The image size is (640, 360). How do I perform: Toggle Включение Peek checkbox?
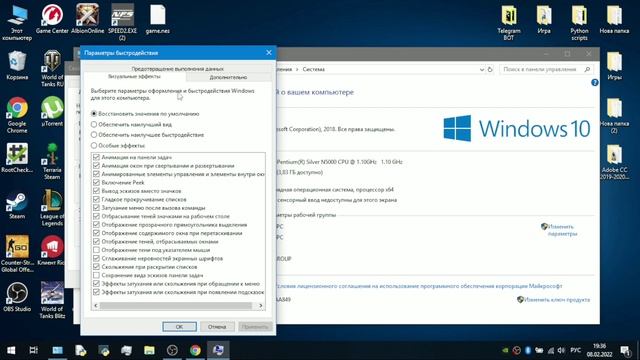[96, 182]
